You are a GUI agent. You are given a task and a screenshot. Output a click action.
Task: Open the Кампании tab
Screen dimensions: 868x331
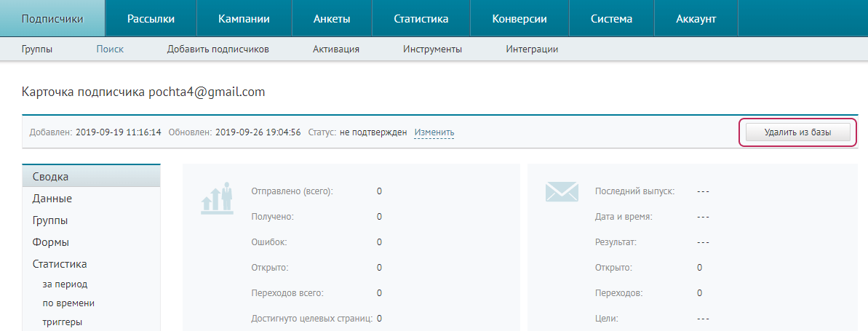point(244,18)
